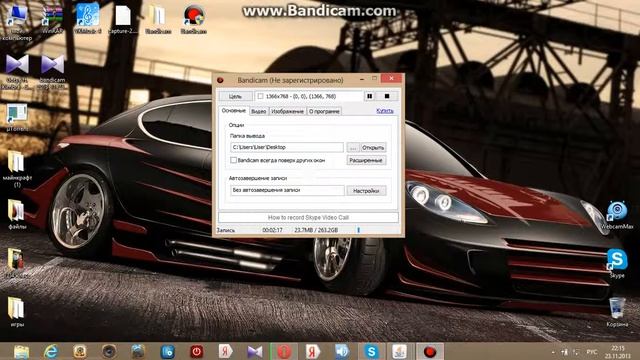Click the Открыть button
Screen dimensions: 640x360
click(x=373, y=147)
